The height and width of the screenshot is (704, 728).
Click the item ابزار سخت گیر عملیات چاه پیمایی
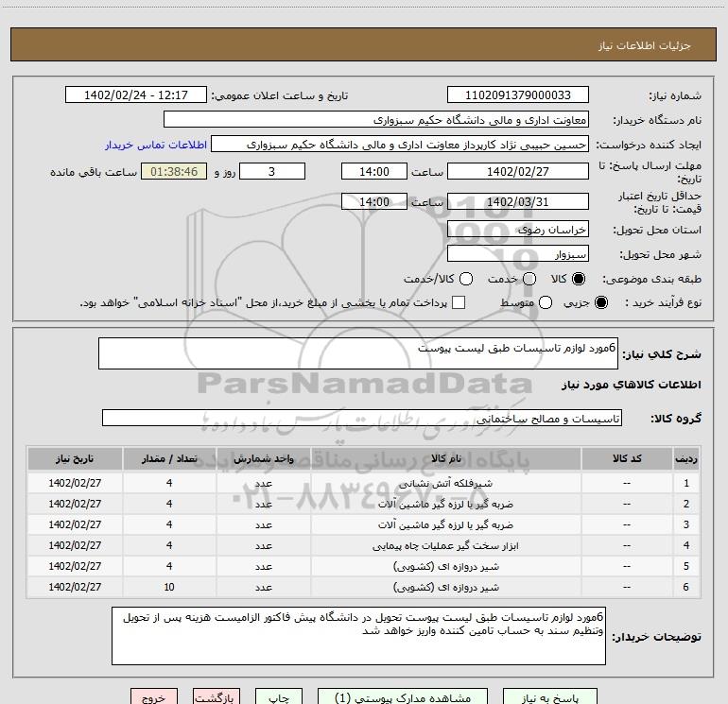[x=445, y=546]
